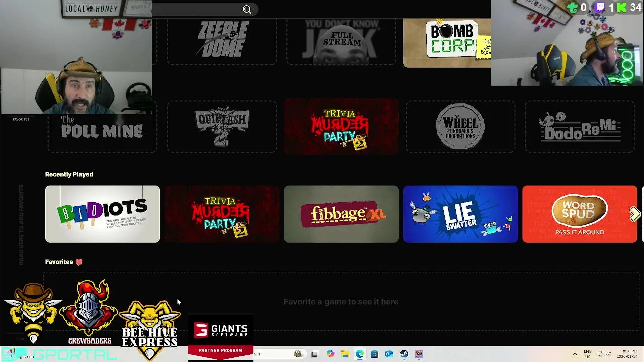644x362 pixels.
Task: Open the network icon in system tray
Action: [600, 354]
